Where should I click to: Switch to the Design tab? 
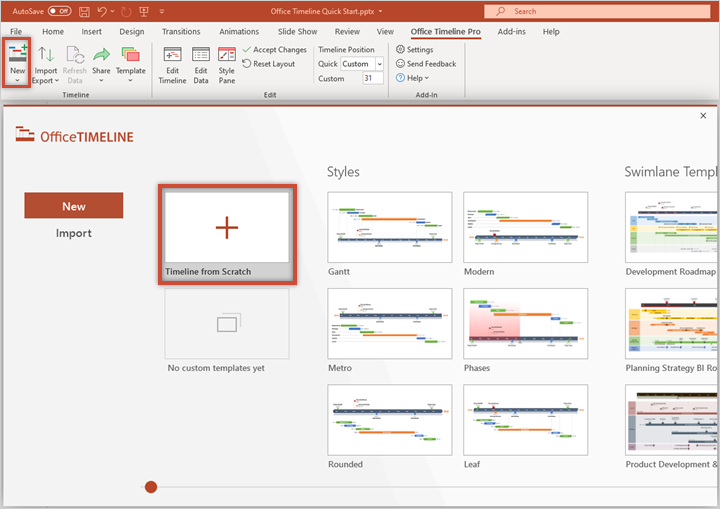(x=132, y=32)
